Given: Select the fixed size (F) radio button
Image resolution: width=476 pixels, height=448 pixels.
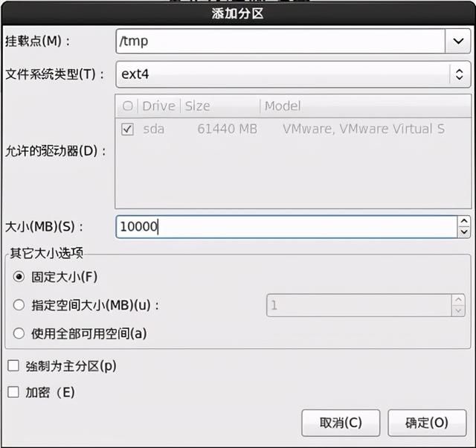Looking at the screenshot, I should tap(19, 277).
